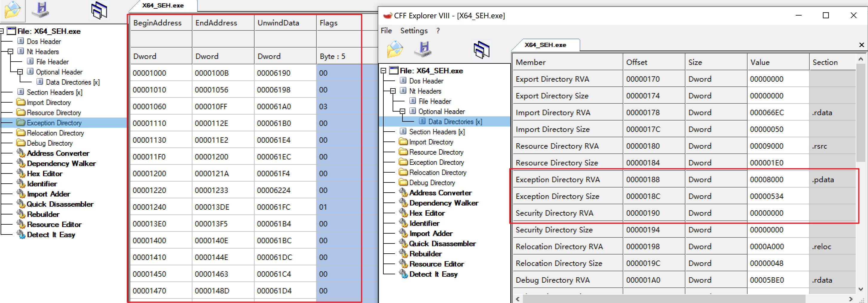Click the save disk icon in left window
868x303 pixels.
point(41,10)
